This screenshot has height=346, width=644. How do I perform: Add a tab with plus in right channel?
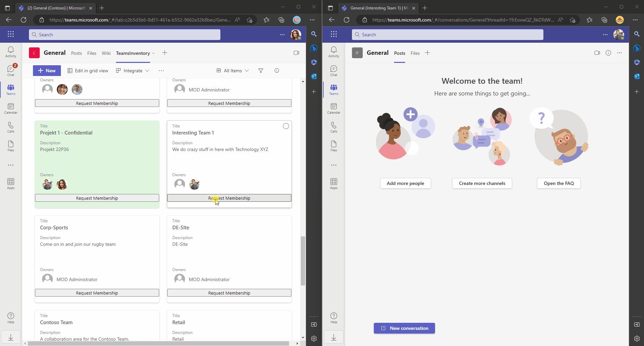click(427, 53)
